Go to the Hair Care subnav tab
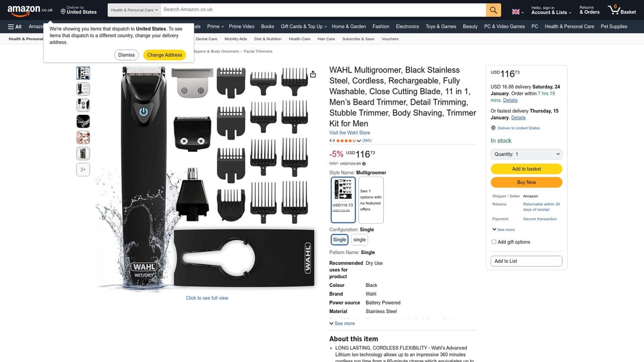The height and width of the screenshot is (362, 644). [326, 39]
